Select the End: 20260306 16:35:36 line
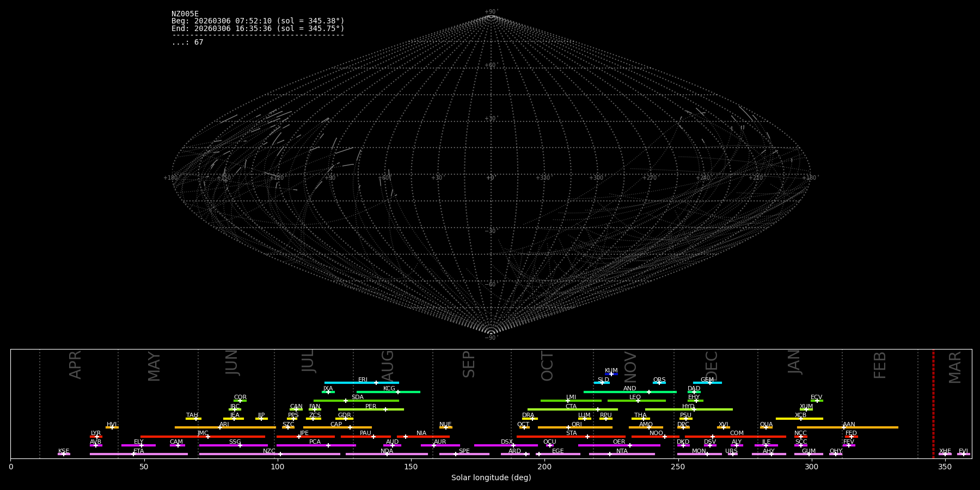980x490 pixels. [x=258, y=28]
